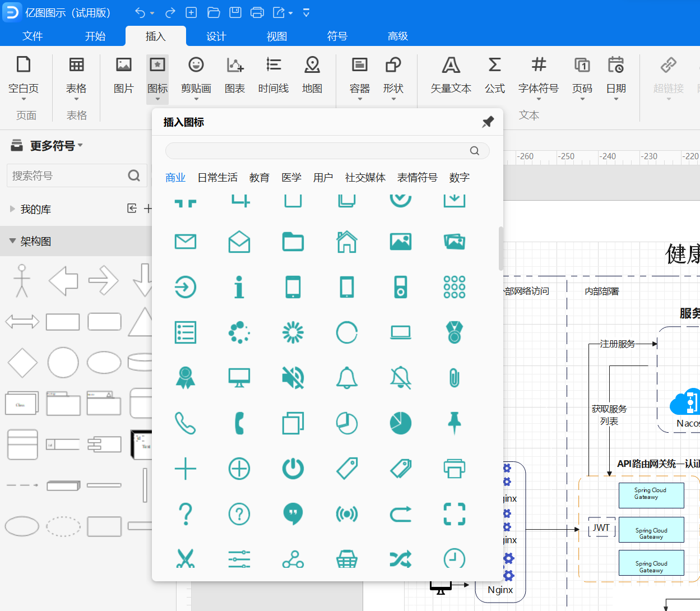Insert the muted speaker icon

293,378
